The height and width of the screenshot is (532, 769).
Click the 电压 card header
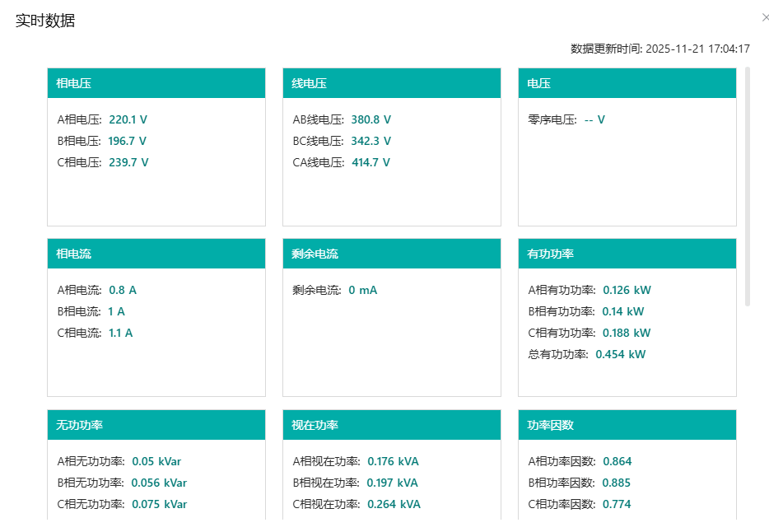click(627, 83)
